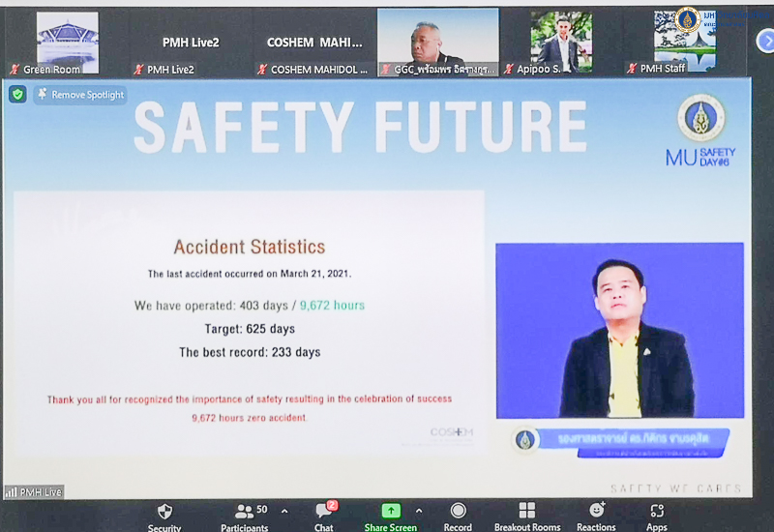Select the PMH Staff participant thumbnail
This screenshot has height=532, width=774.
click(x=684, y=43)
